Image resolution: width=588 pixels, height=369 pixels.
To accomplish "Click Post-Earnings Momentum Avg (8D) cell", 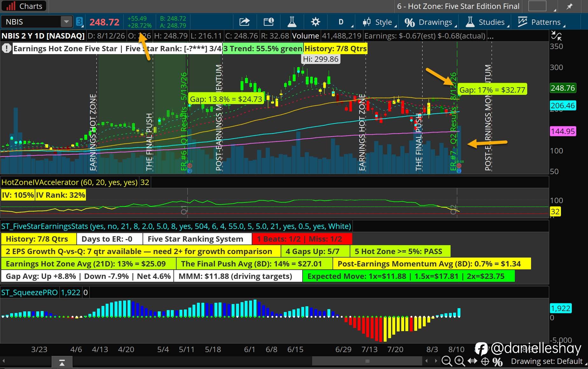I will (432, 264).
